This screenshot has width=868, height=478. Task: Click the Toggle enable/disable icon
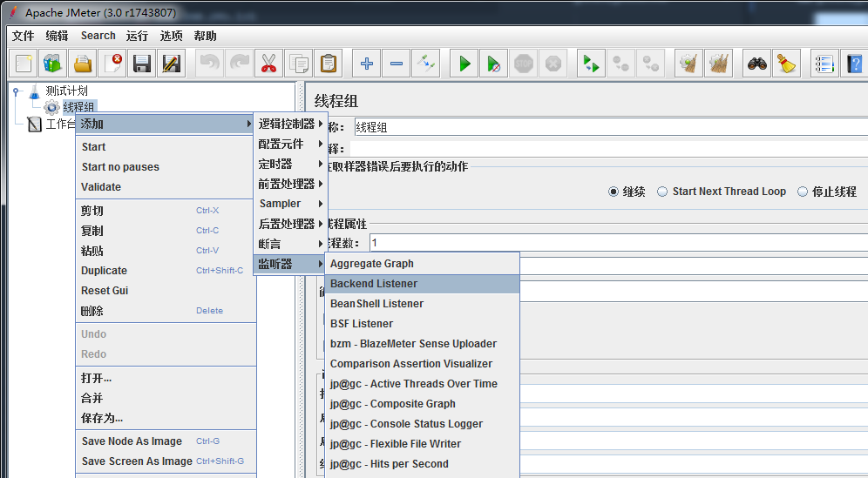426,64
